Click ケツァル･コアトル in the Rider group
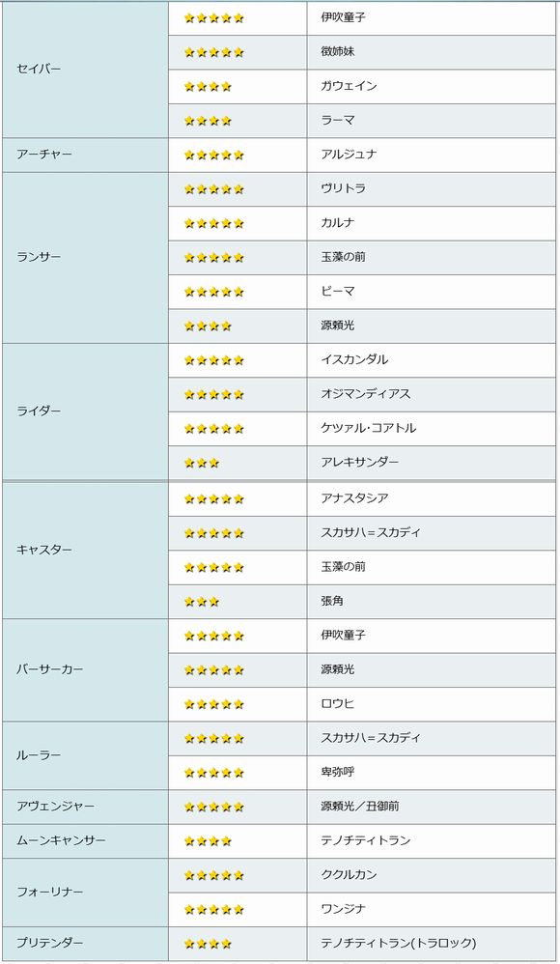 pyautogui.click(x=368, y=428)
